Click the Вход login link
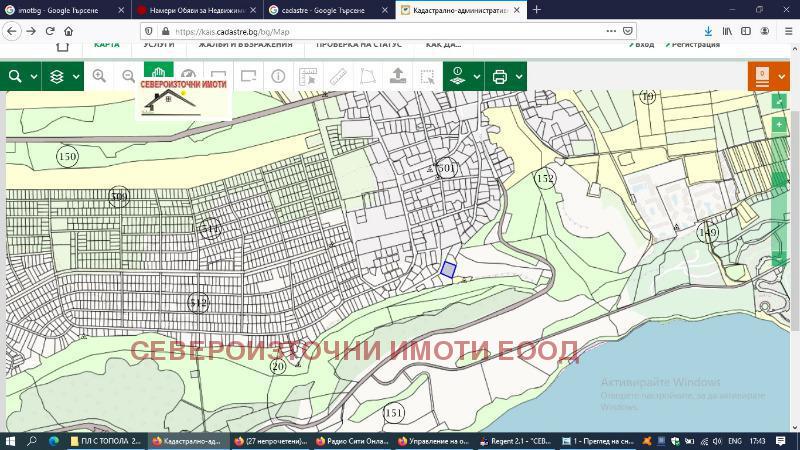 pyautogui.click(x=642, y=44)
